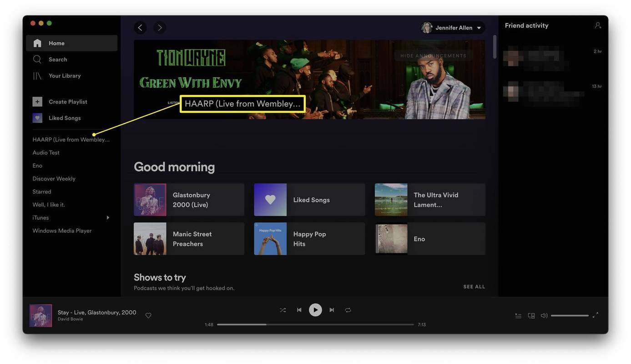The image size is (631, 364).
Task: Click the Shows to try heading
Action: point(160,277)
